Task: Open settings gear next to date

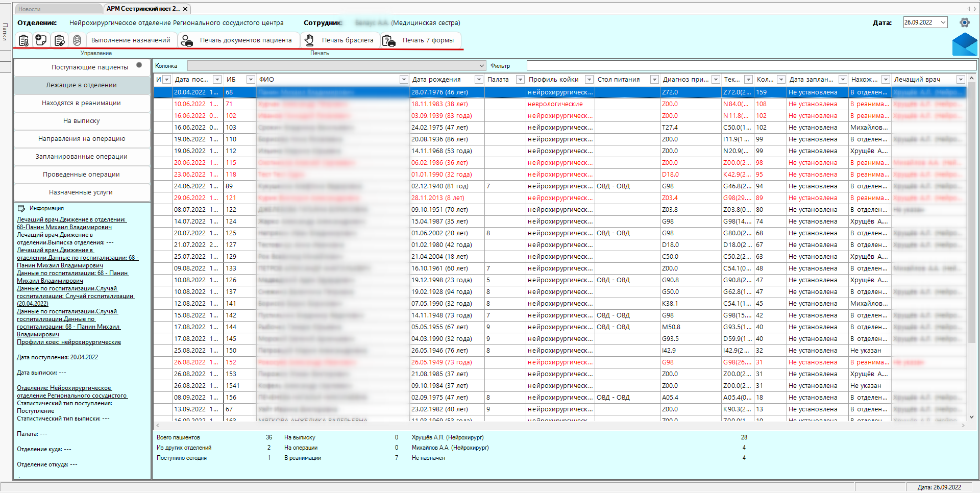Action: (965, 22)
